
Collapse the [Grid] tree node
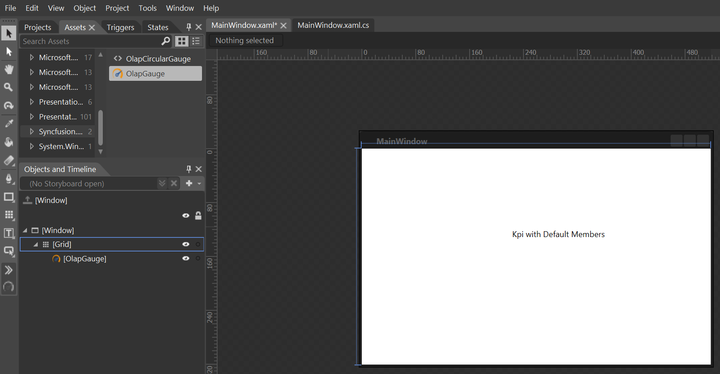(36, 244)
